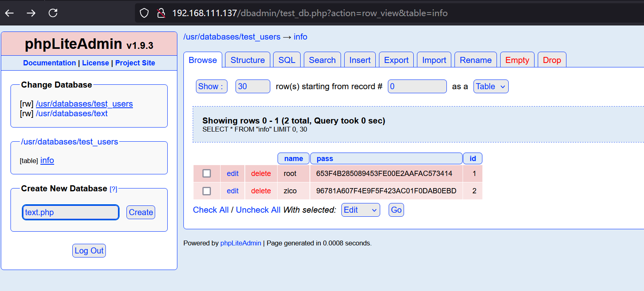Click the Create database button
This screenshot has height=291, width=644.
(x=141, y=212)
